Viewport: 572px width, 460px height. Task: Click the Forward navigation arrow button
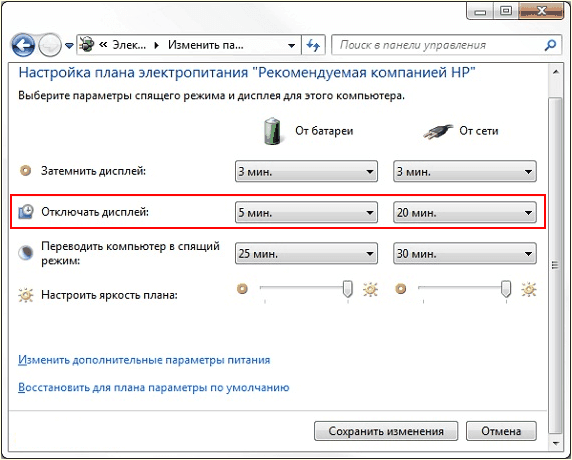(50, 46)
